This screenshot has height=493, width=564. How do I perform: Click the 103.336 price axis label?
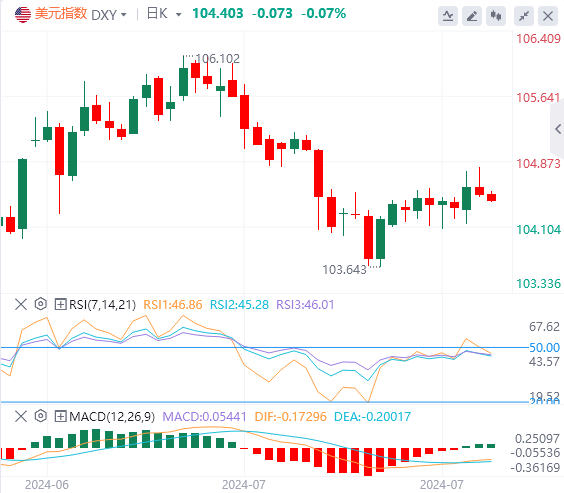[x=538, y=284]
